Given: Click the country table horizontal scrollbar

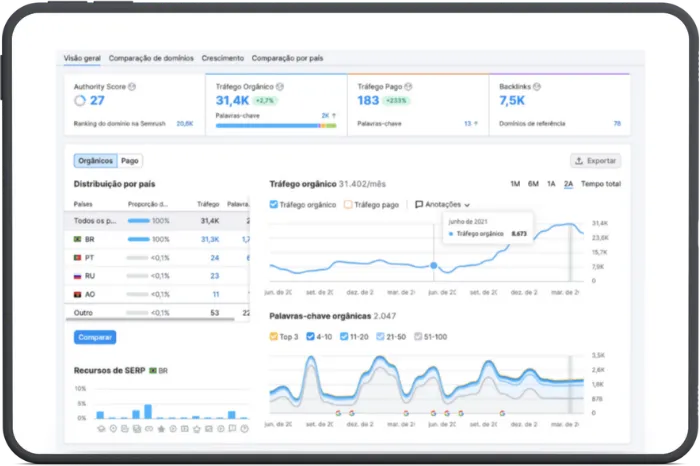Looking at the screenshot, I should [150, 319].
